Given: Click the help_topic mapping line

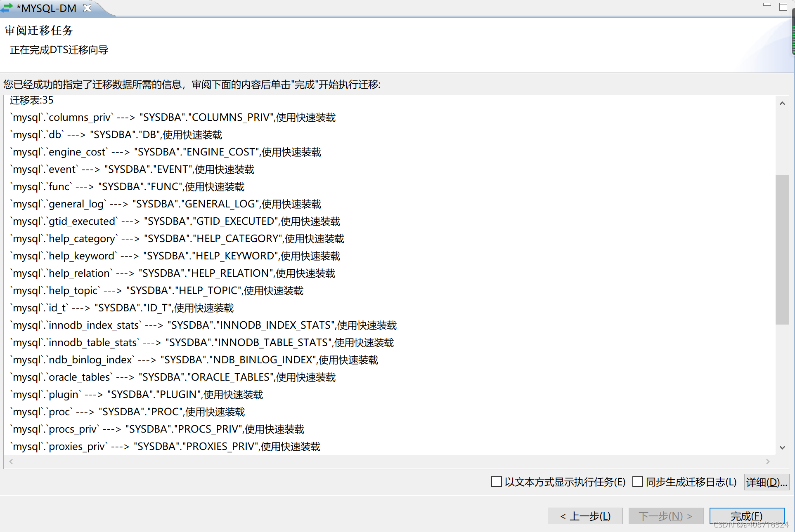Looking at the screenshot, I should coord(156,291).
